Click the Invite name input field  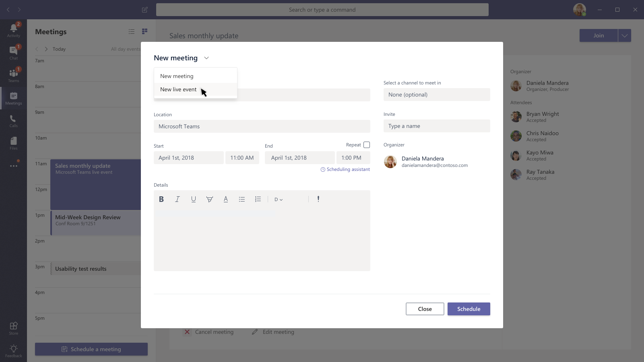(437, 126)
